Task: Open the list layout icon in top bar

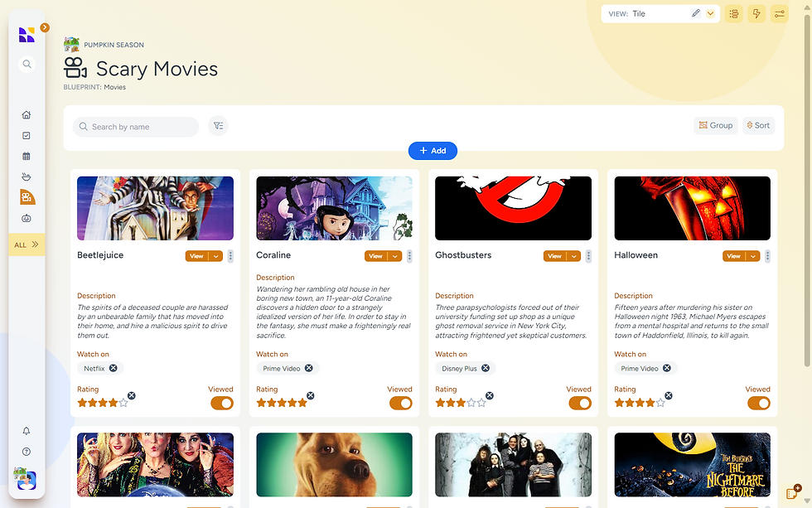Action: 734,14
